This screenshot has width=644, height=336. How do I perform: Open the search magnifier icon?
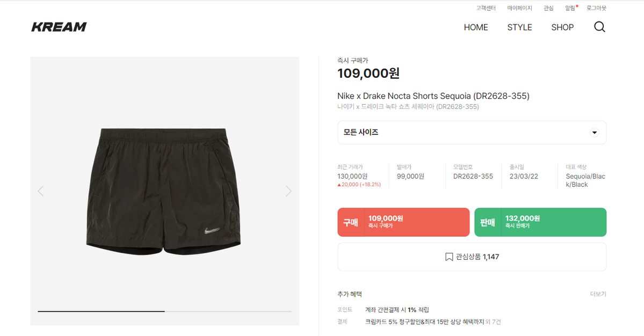pyautogui.click(x=599, y=27)
